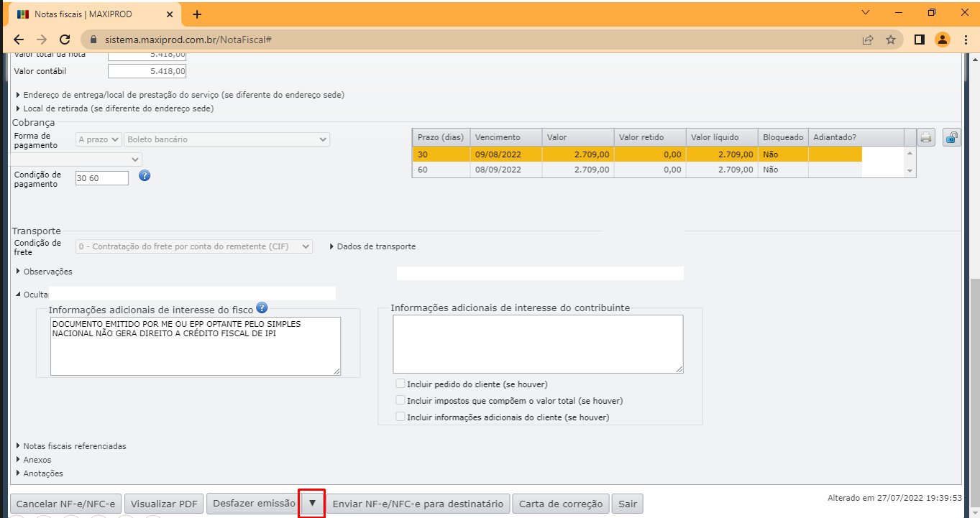
Task: Open the A prazo payment type dropdown
Action: (99, 139)
